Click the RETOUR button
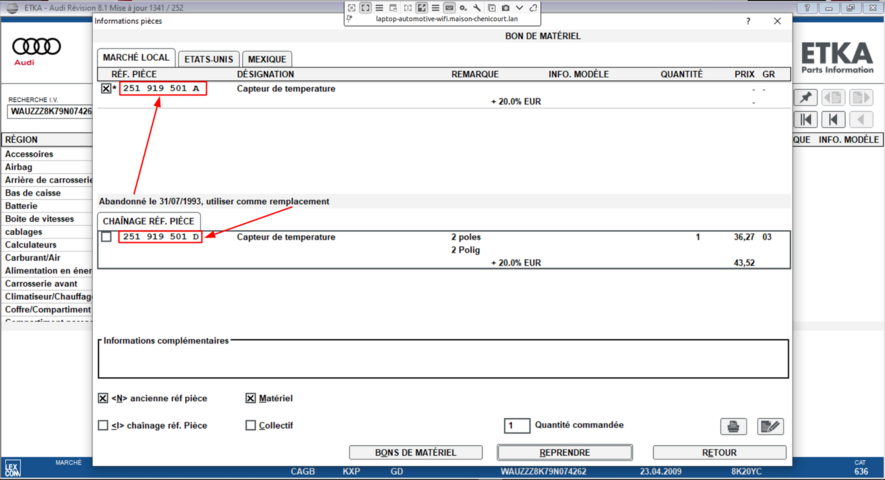The width and height of the screenshot is (885, 480). click(x=719, y=452)
